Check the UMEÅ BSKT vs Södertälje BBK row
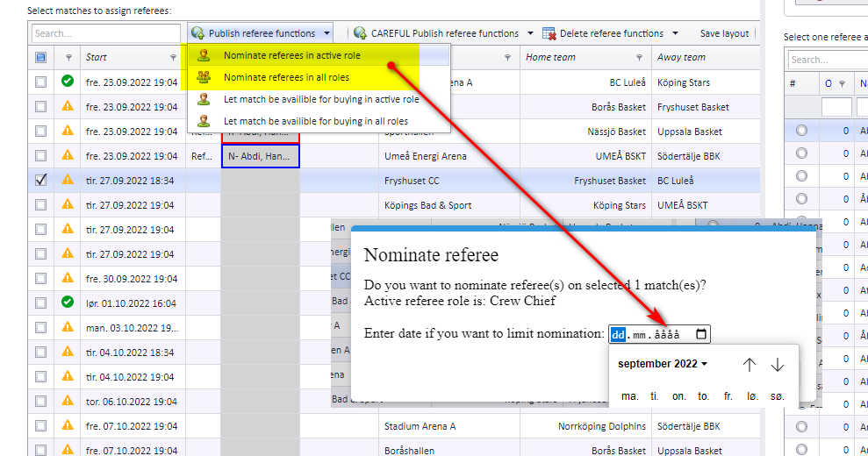The image size is (868, 456). pyautogui.click(x=41, y=155)
